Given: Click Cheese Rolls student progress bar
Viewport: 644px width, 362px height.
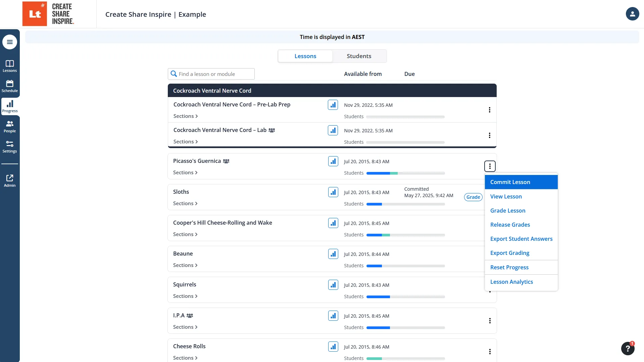Looking at the screenshot, I should tap(405, 359).
